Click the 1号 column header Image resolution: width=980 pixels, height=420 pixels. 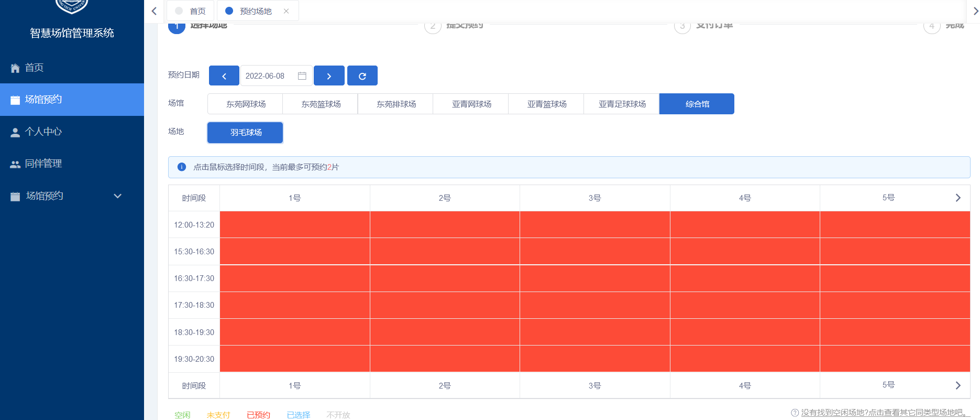[x=295, y=198]
